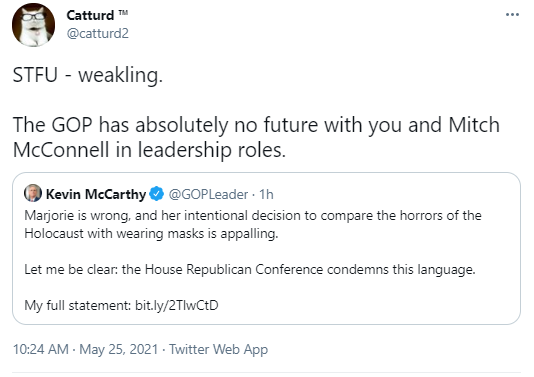Click the 10:24 AM tweet timestamp
534x377 pixels.
41,349
